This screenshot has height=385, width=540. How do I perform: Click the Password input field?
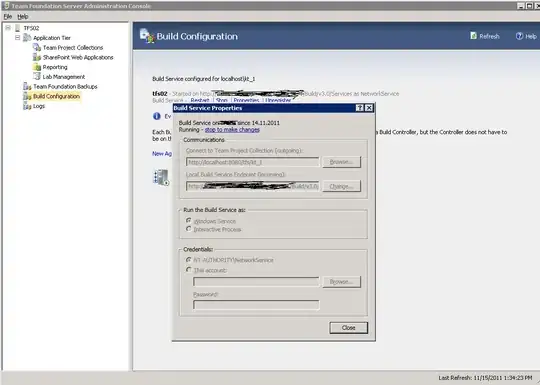256,305
